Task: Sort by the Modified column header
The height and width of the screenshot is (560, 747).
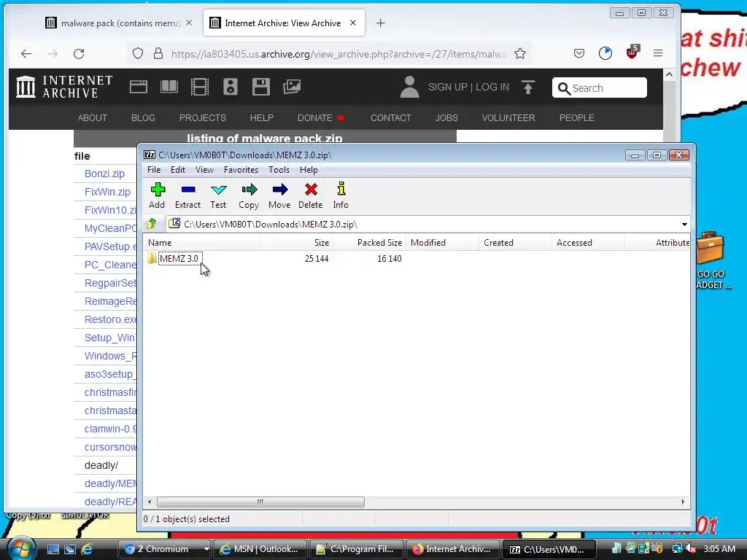Action: tap(442, 243)
